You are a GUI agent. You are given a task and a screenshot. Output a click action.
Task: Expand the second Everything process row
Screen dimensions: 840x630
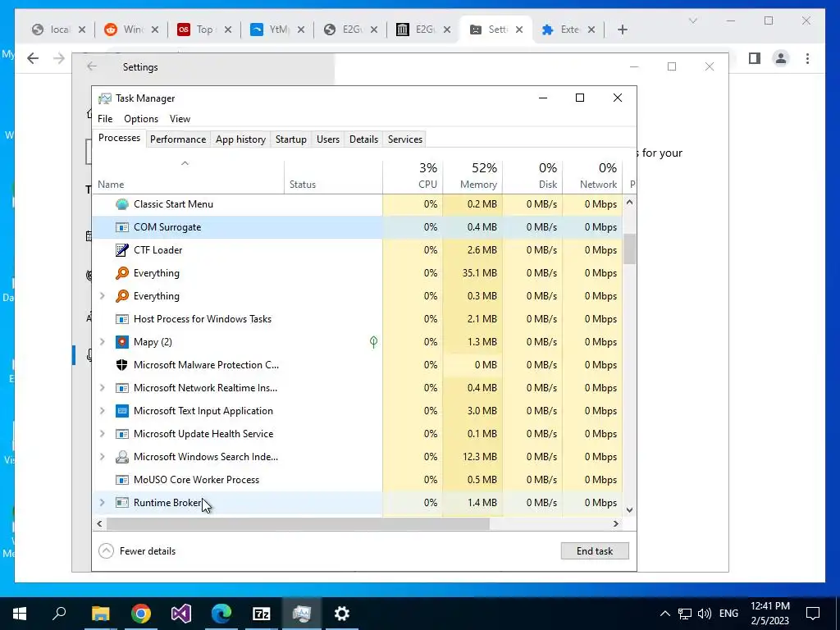point(102,295)
